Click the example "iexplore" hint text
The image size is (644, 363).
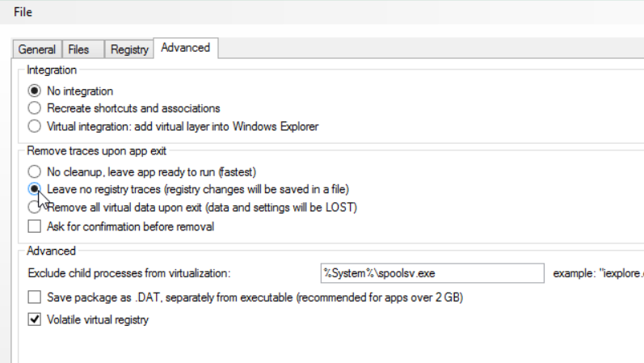(x=598, y=273)
